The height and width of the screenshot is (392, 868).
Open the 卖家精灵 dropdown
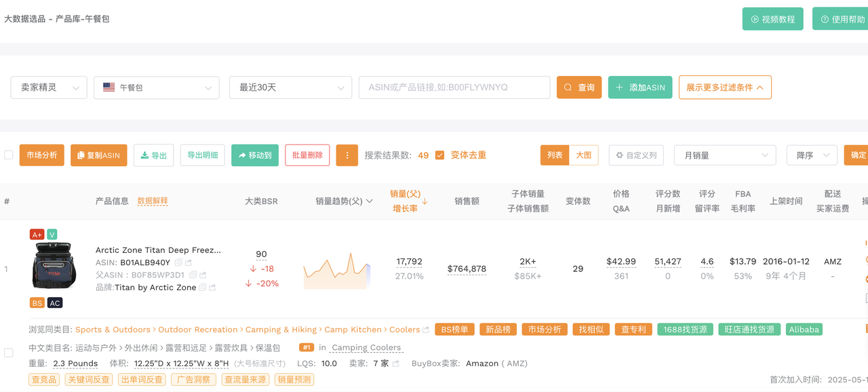coord(49,87)
